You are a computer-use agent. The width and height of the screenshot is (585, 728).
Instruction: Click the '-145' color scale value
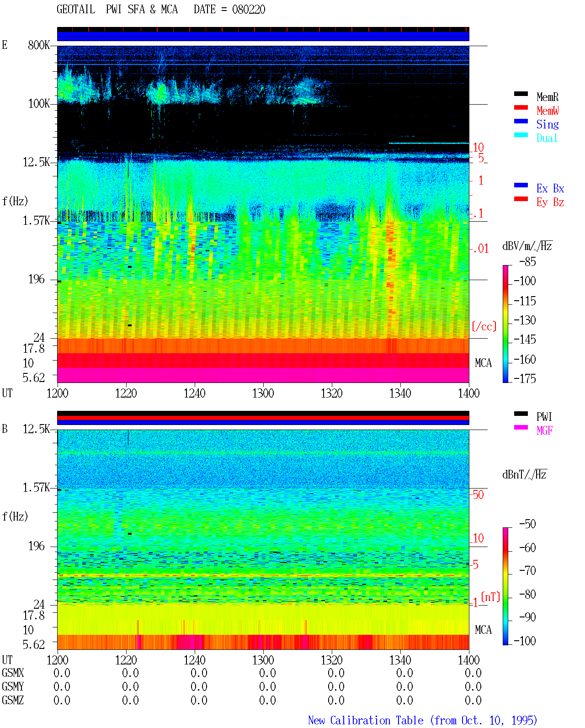point(525,339)
